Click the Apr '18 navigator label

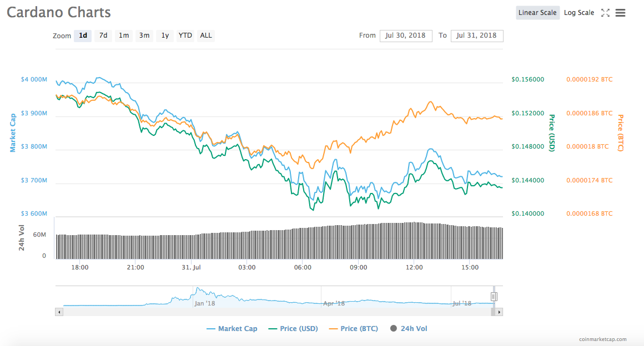[334, 303]
